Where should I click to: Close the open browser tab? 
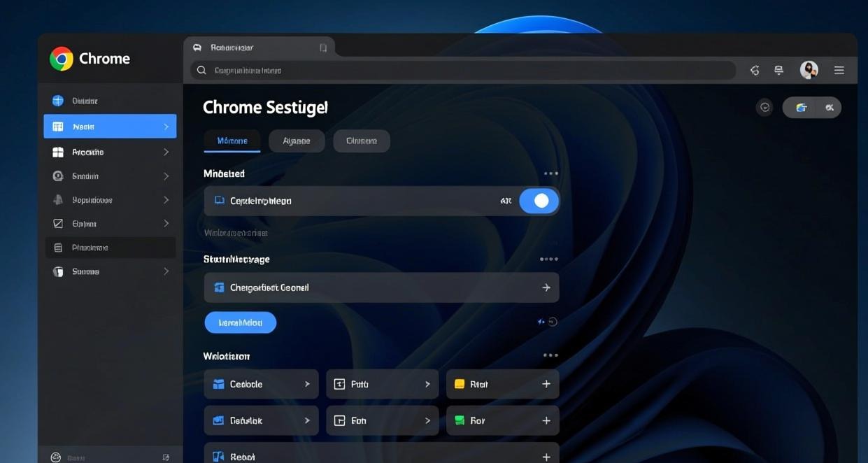(323, 48)
